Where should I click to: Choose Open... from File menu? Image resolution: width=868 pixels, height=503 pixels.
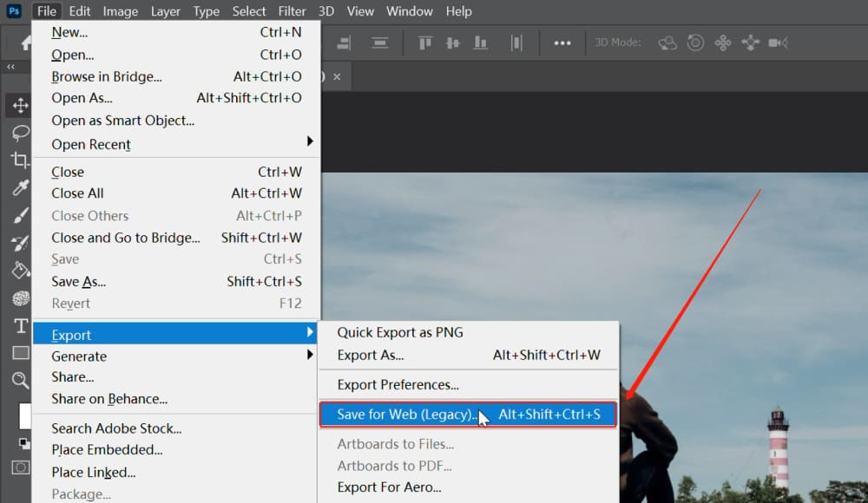coord(176,55)
